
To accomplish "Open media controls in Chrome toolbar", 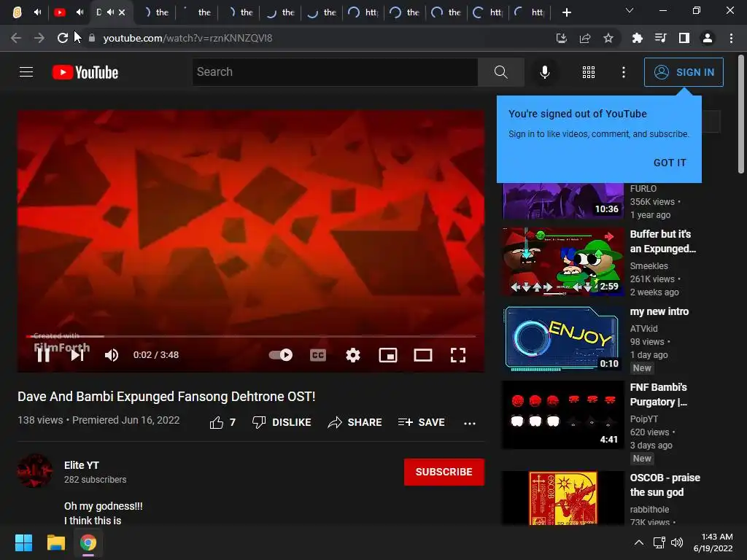I will point(660,38).
